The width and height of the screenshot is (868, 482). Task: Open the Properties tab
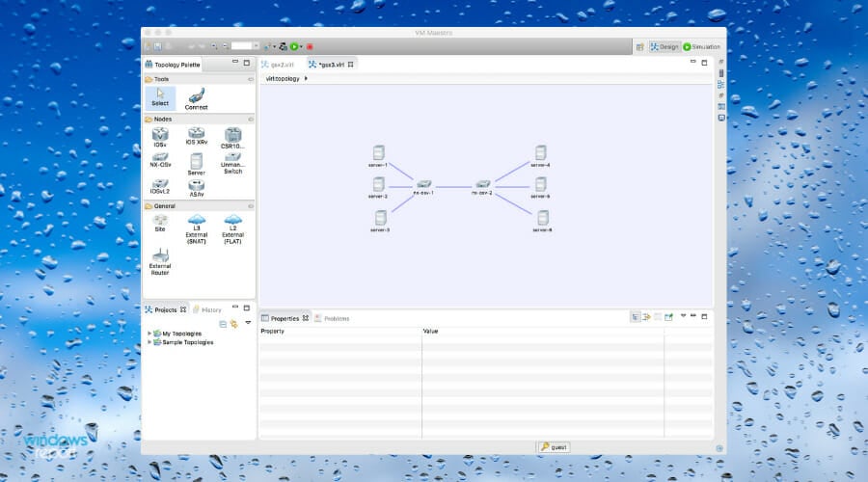(x=285, y=318)
